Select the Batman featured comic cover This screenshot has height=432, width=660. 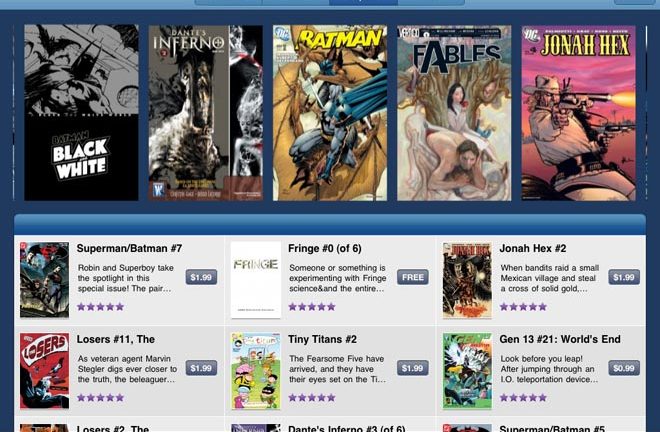click(x=330, y=112)
